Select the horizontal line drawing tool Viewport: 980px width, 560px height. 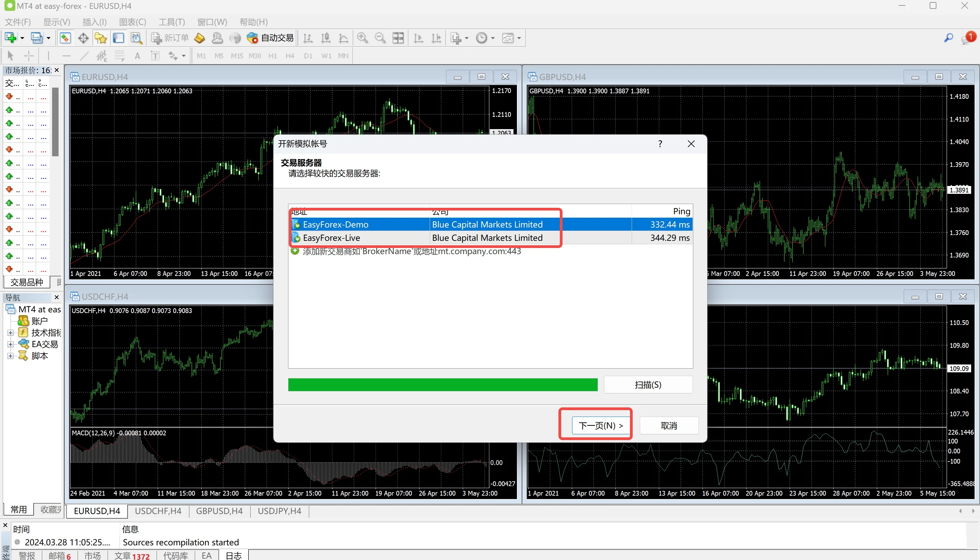[66, 56]
